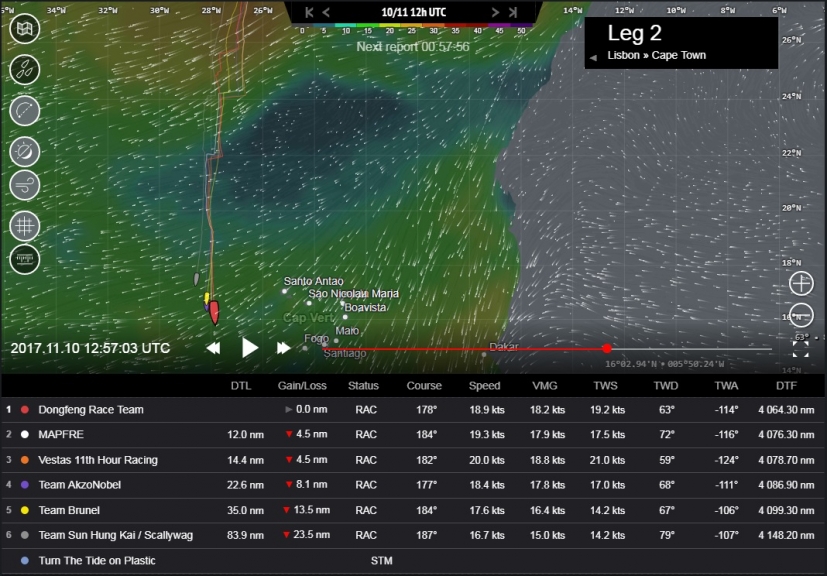
Task: Click the TWA column header
Action: [x=726, y=386]
